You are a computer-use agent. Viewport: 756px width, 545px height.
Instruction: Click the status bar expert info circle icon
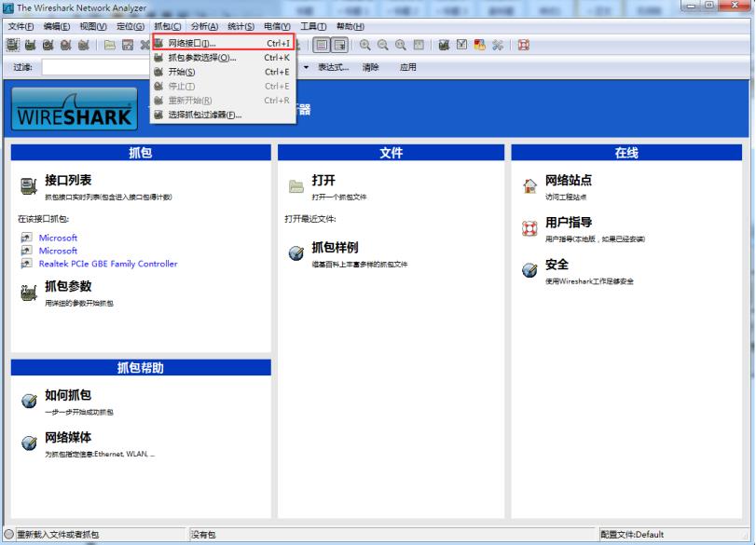(8, 534)
